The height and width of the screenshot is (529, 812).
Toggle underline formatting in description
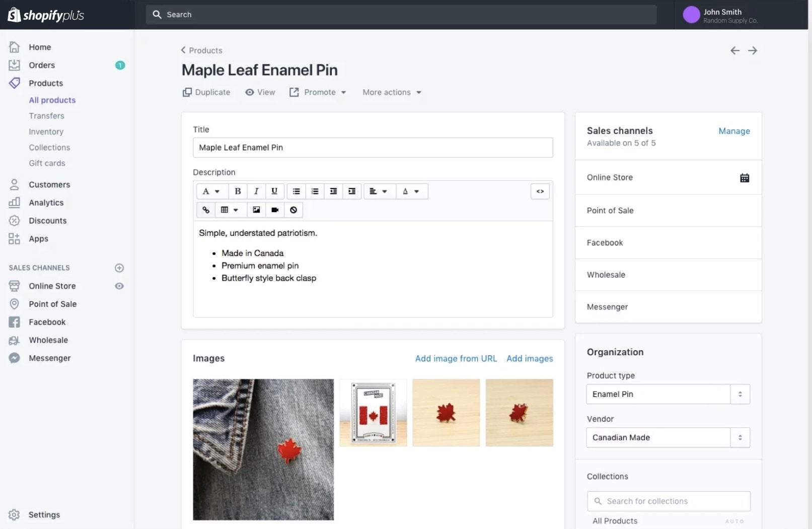274,191
